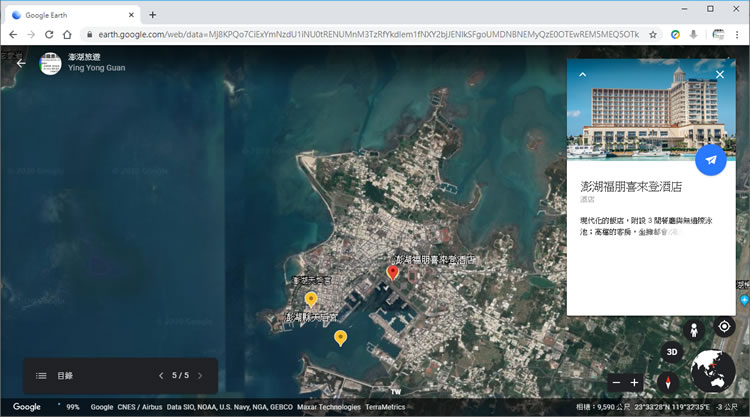Viewport: 750px width, 417px height.
Task: Close the 澎湖福朋喜來登酒店 info card
Action: (719, 75)
